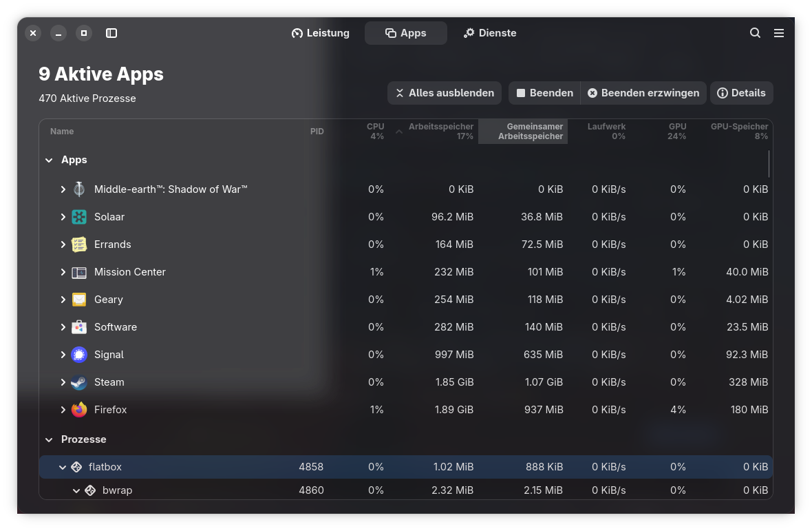This screenshot has width=812, height=531.
Task: Expand the Middle-earth Shadow of War row
Action: [x=63, y=189]
